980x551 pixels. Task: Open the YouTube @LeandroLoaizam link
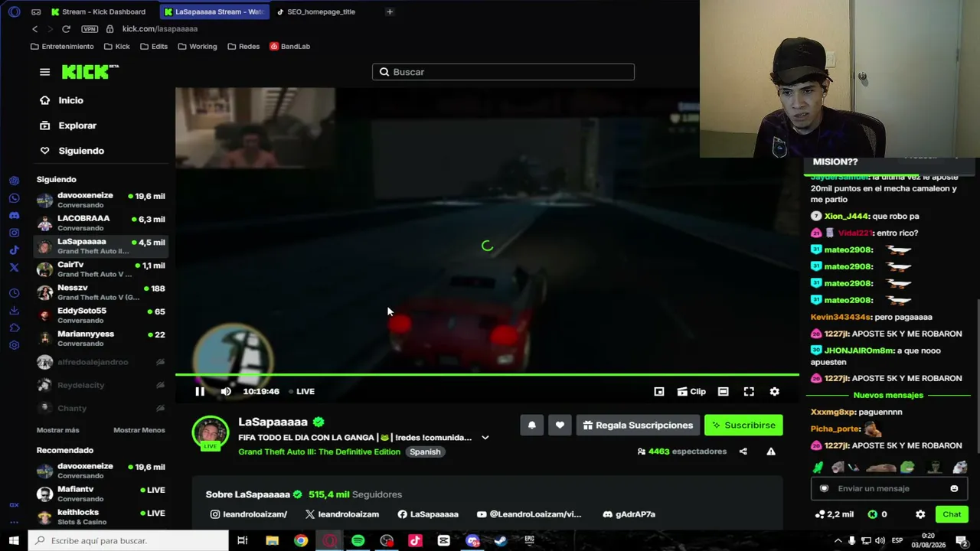point(529,514)
